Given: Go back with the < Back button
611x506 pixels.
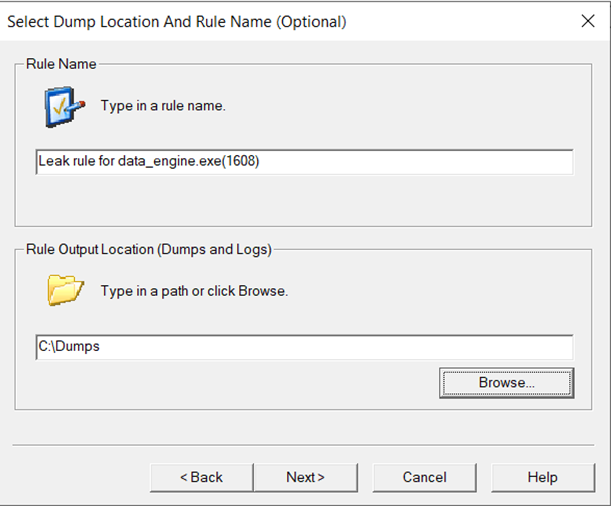Looking at the screenshot, I should 201,477.
